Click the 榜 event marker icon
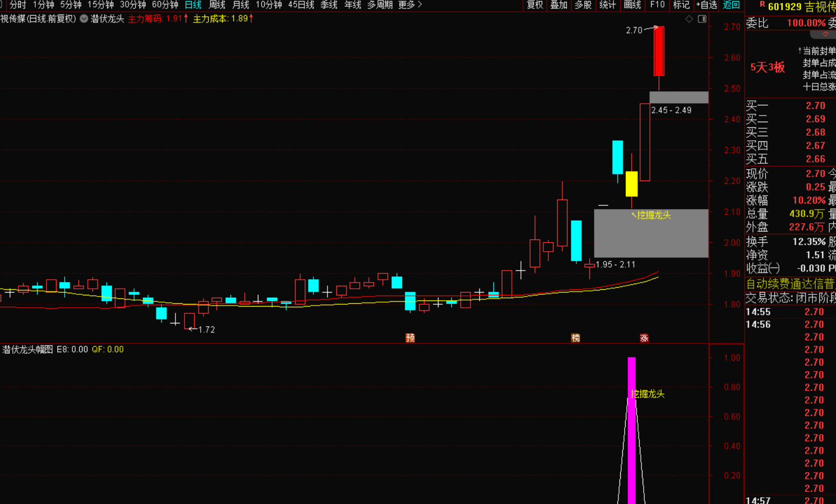The image size is (836, 504). point(575,337)
